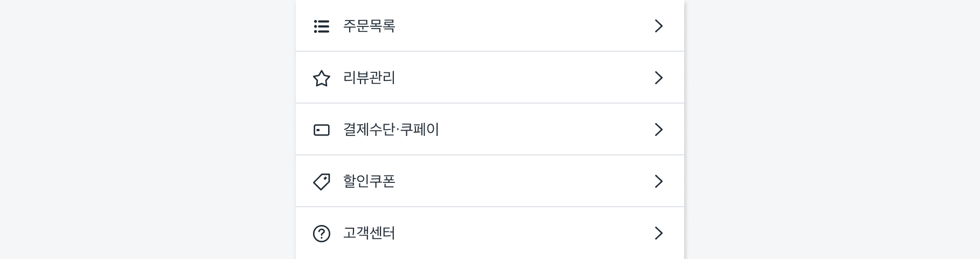Click empty space in the 리뷰관리 row
Image resolution: width=980 pixels, height=259 pixels.
coord(518,78)
